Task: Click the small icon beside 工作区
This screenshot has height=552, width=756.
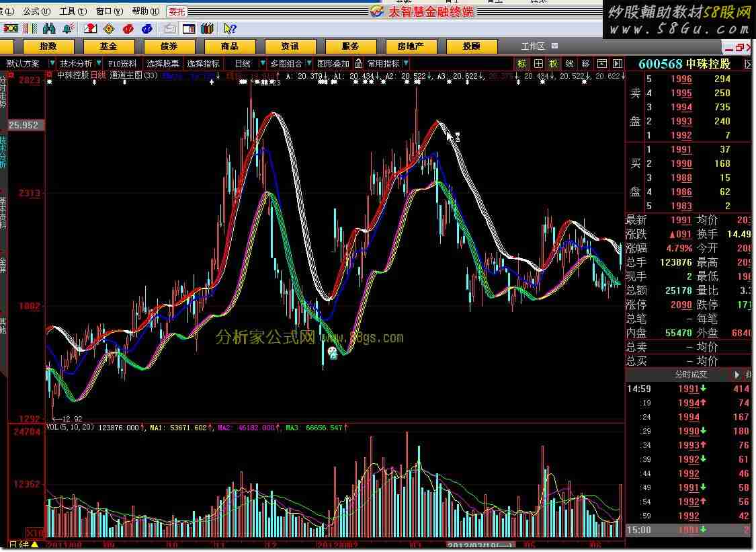Action: click(554, 46)
